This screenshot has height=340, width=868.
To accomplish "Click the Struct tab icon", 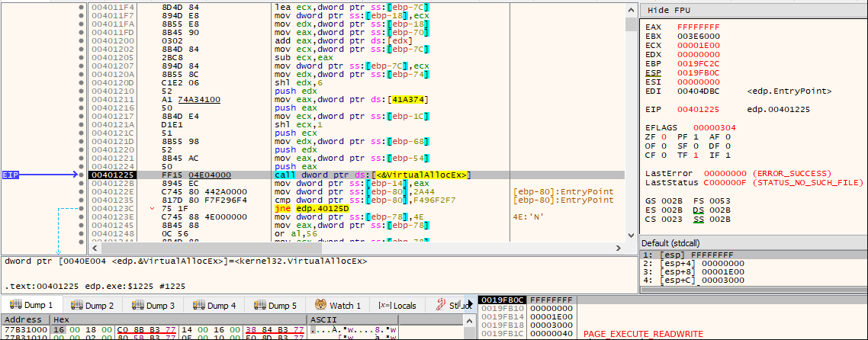I will click(441, 305).
